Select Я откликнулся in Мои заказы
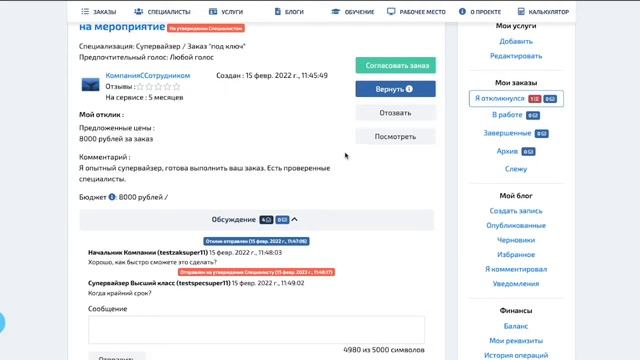This screenshot has width=640, height=360. click(500, 98)
